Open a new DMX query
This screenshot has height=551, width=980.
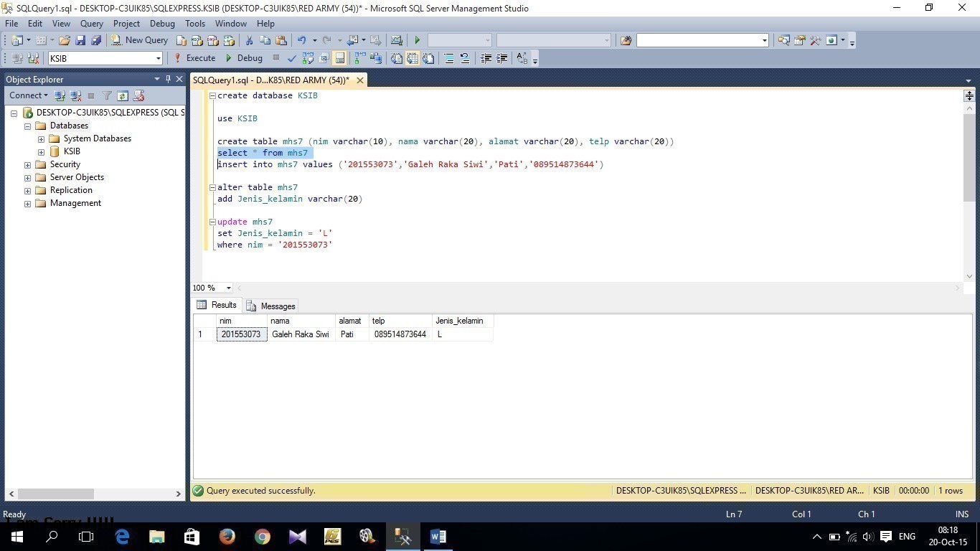coord(213,40)
